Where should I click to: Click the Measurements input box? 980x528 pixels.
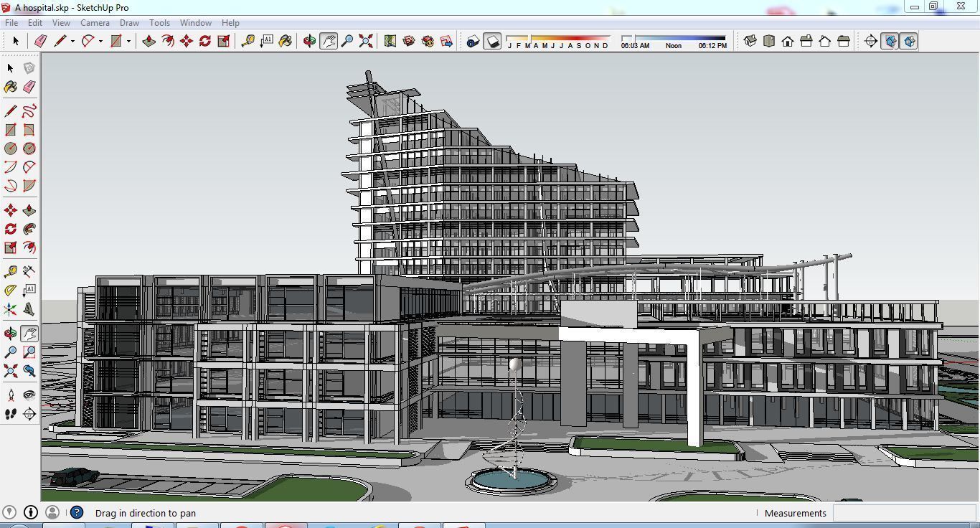point(904,513)
